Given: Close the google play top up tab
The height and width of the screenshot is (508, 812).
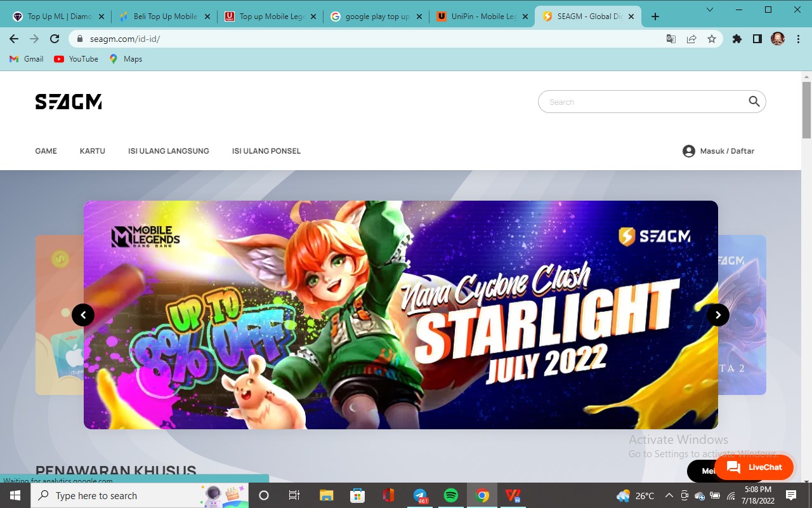Looking at the screenshot, I should (419, 17).
